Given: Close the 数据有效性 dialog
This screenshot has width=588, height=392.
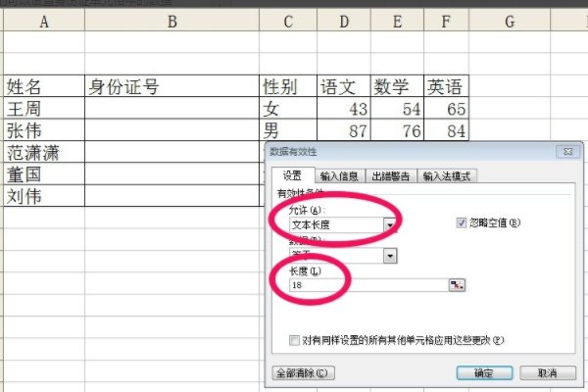Looking at the screenshot, I should pyautogui.click(x=567, y=152).
